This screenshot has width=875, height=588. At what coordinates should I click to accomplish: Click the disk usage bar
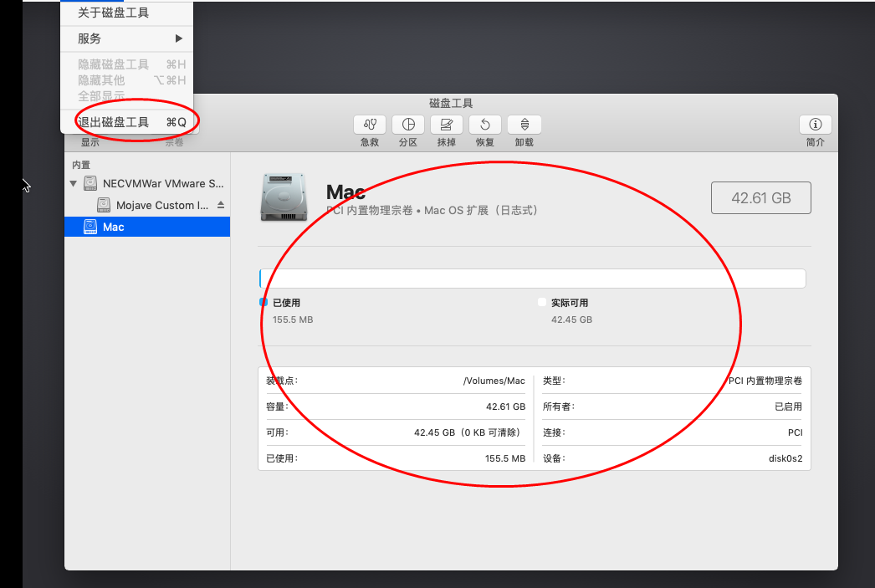pyautogui.click(x=532, y=279)
